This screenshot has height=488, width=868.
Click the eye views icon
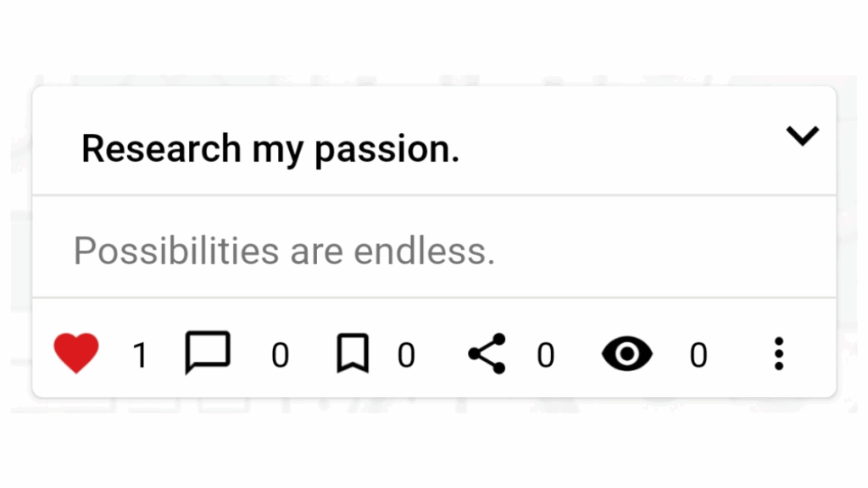[627, 354]
